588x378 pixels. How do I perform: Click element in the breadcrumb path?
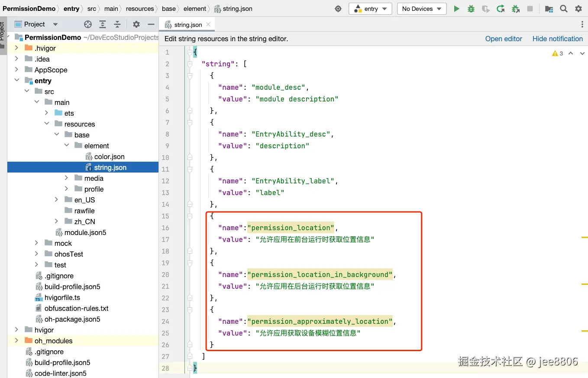195,9
